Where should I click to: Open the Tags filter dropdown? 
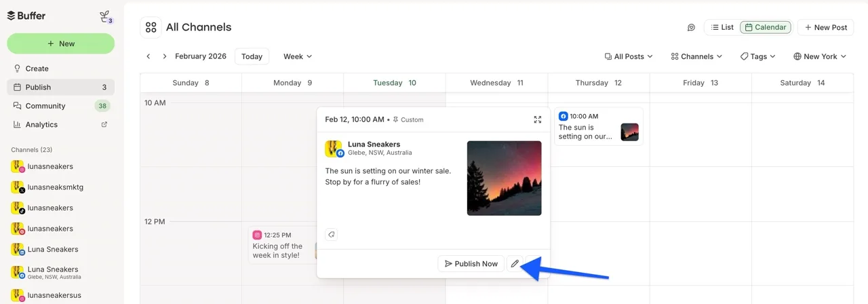click(757, 56)
